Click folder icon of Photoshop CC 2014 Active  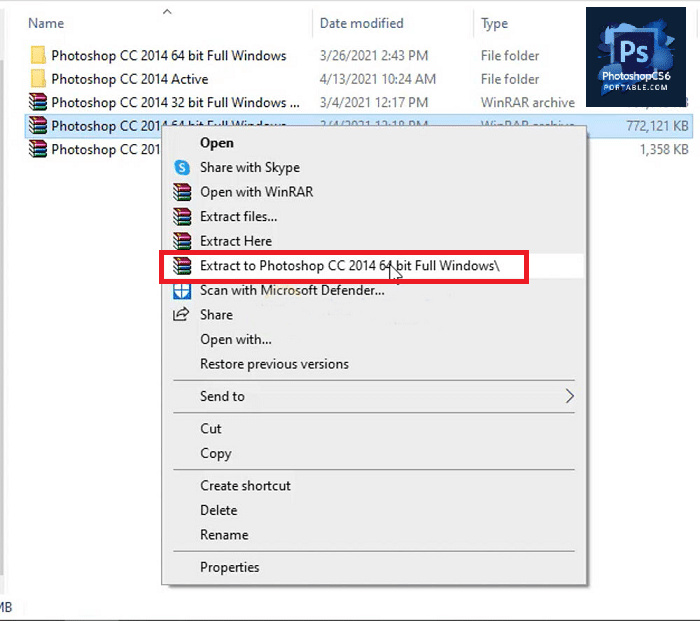38,79
